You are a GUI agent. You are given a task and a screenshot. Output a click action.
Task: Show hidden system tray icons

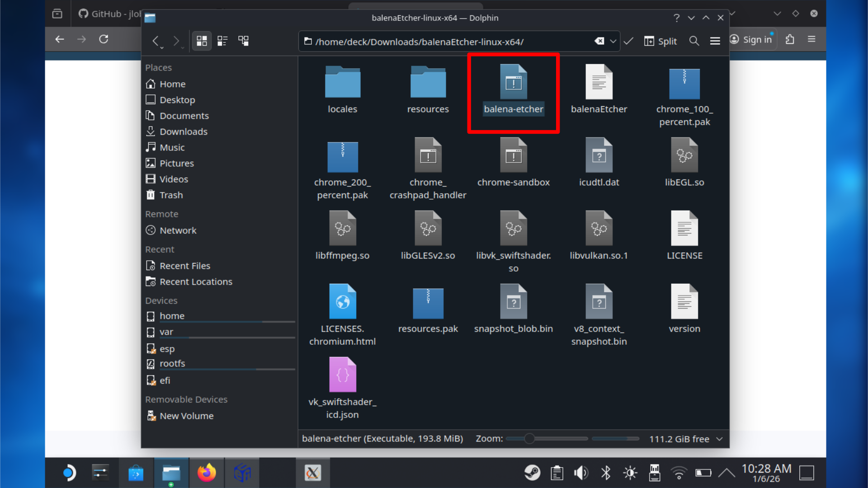point(726,473)
